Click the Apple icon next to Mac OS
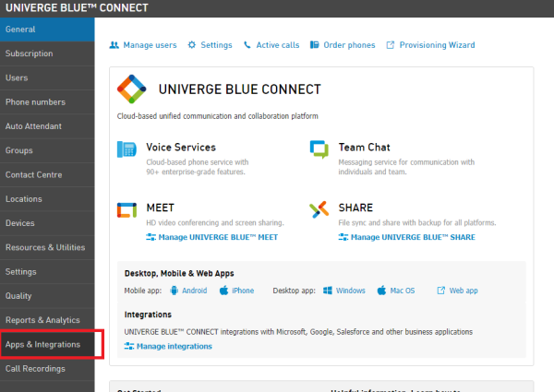The width and height of the screenshot is (554, 392). click(x=381, y=291)
